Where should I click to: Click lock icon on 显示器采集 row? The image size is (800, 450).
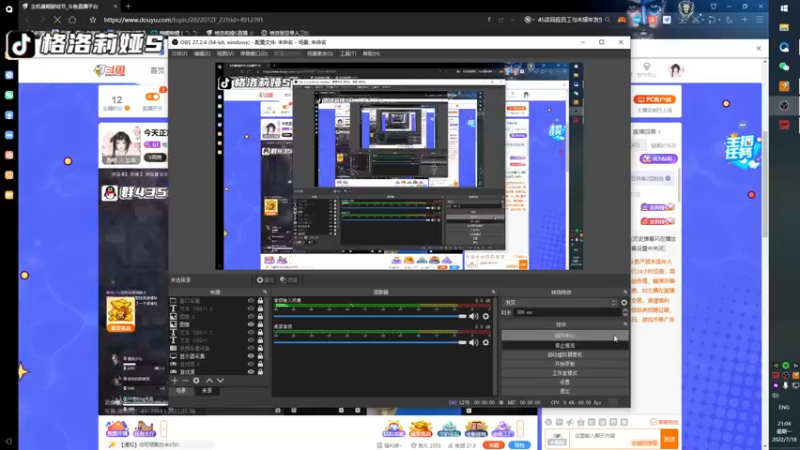(260, 356)
